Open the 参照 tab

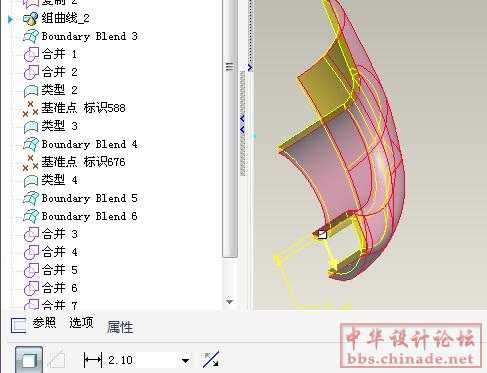point(44,322)
